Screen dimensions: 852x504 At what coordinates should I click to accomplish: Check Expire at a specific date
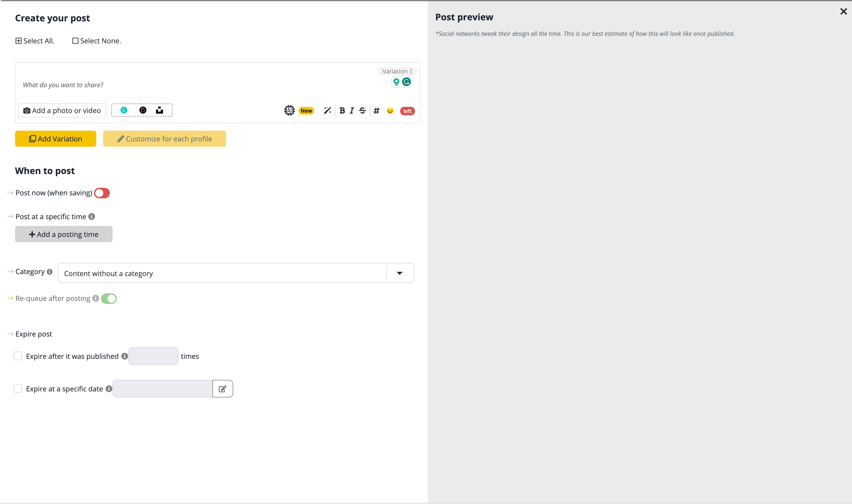[18, 388]
